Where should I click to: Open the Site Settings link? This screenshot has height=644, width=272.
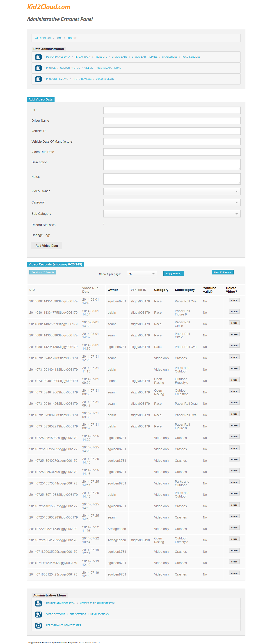(x=78, y=614)
